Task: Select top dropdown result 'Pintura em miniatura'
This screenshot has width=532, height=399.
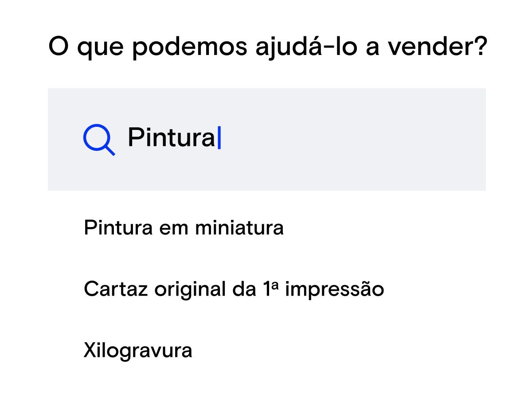Action: click(184, 228)
